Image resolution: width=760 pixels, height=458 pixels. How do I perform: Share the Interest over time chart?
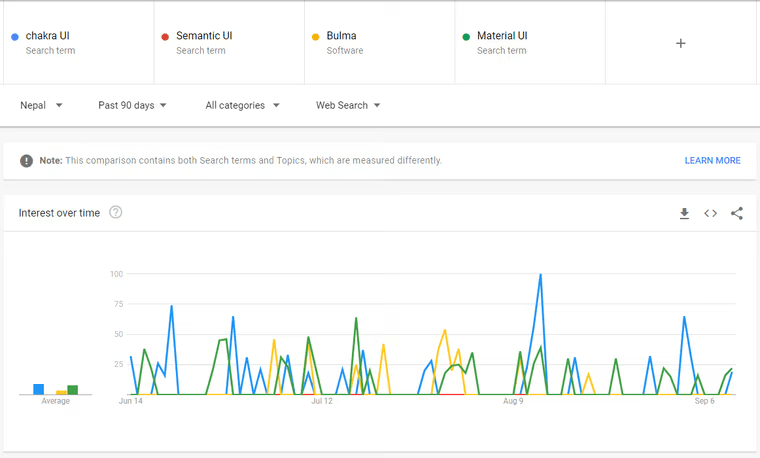(737, 213)
